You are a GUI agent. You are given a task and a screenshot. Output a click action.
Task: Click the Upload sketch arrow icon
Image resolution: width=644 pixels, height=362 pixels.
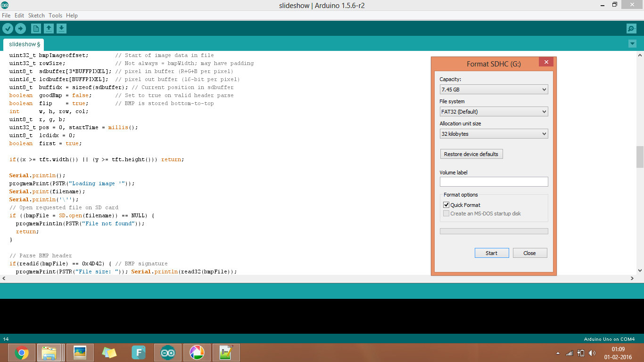[x=20, y=29]
